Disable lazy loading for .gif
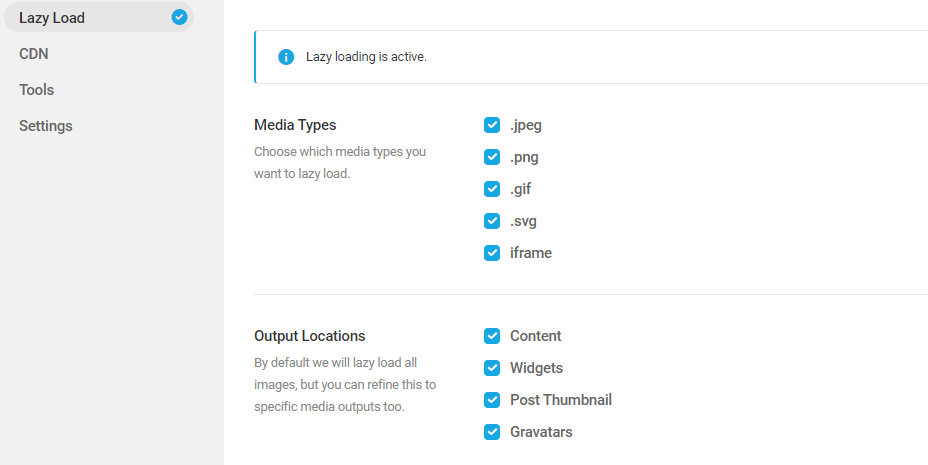928x465 pixels. point(492,189)
